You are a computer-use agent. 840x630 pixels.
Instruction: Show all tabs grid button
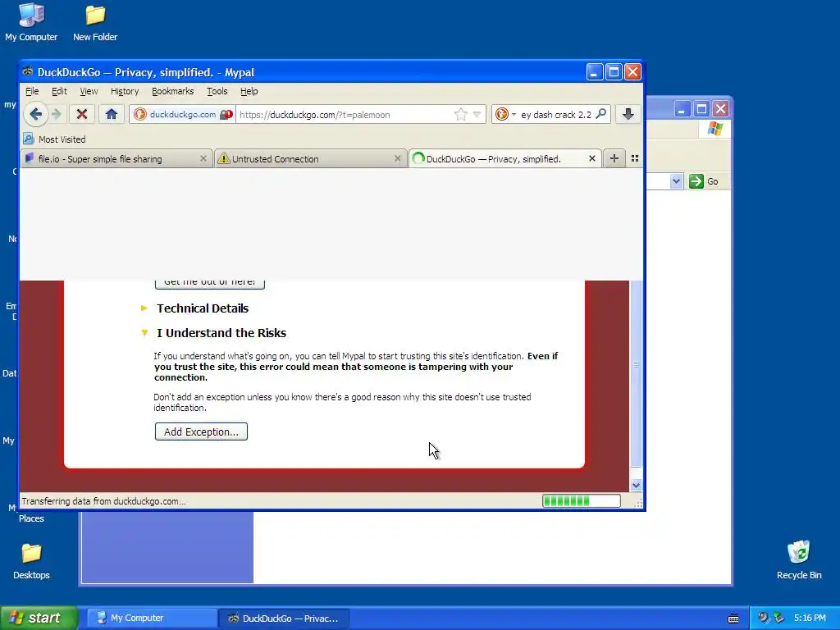(x=635, y=158)
